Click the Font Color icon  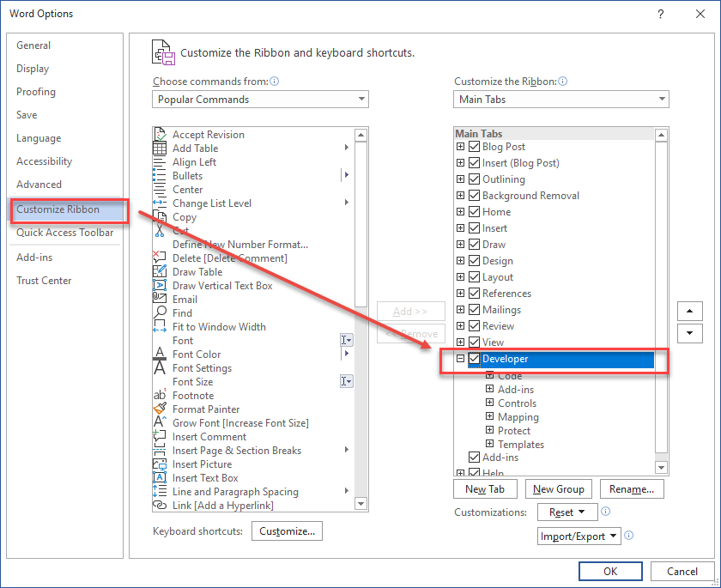160,354
